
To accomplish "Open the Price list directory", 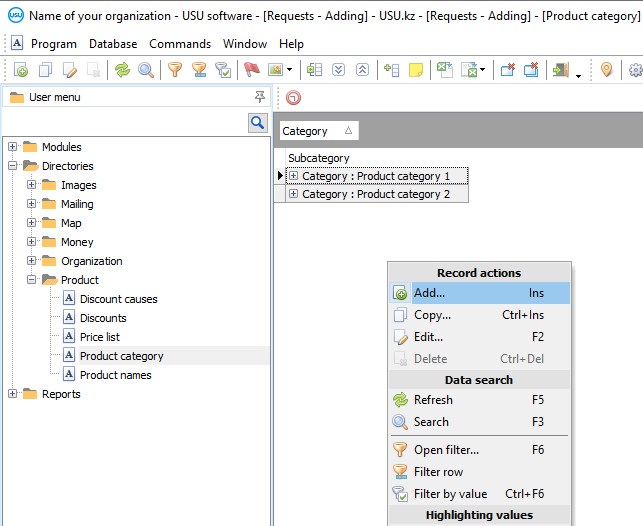I will [x=99, y=337].
